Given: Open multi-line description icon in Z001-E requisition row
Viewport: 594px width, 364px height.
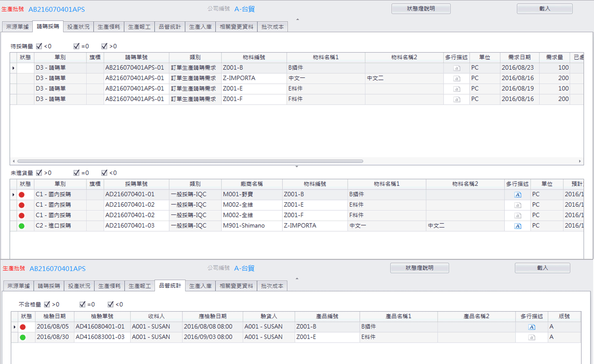Looking at the screenshot, I should coord(457,89).
